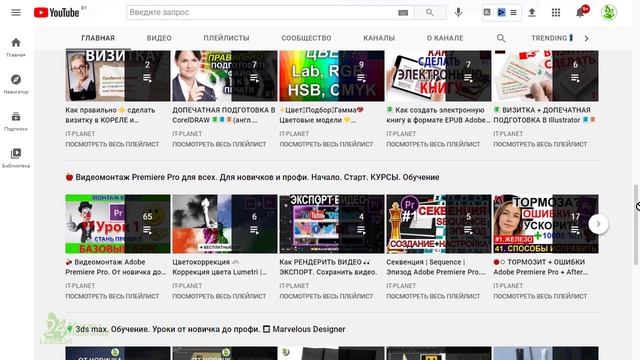Open the Навигатор compass sidebar icon
Screen dimensions: 640x360
point(16,80)
